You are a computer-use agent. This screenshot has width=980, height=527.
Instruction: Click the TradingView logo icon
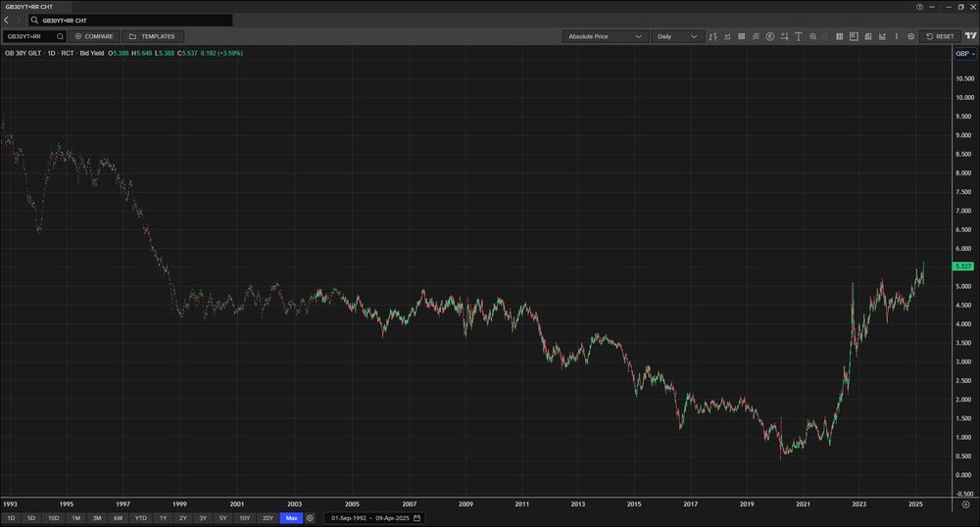(970, 36)
